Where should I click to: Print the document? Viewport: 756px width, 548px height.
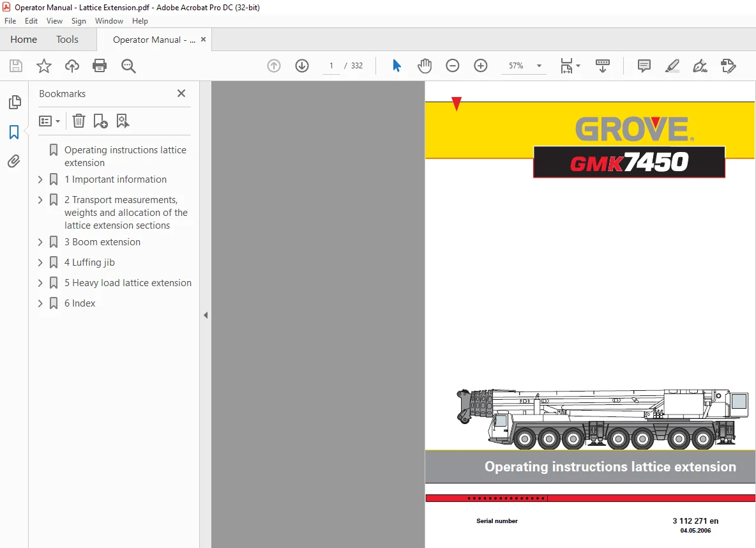pyautogui.click(x=100, y=66)
